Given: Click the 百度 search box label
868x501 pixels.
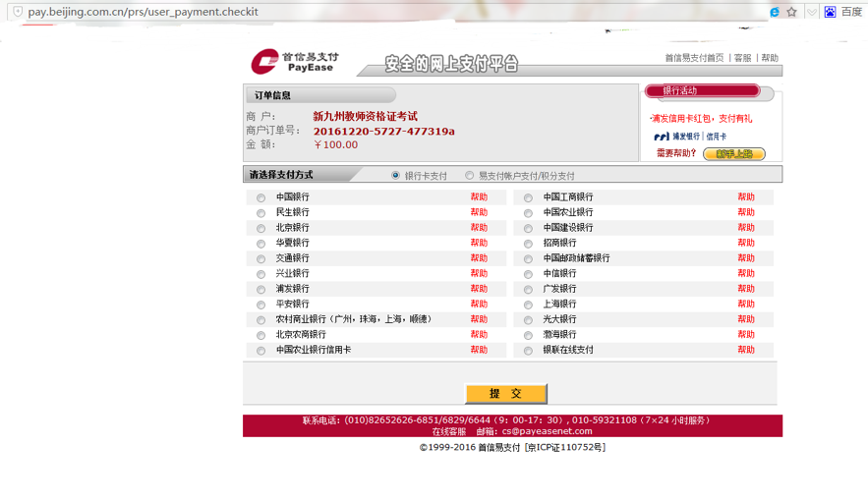Looking at the screenshot, I should 851,12.
